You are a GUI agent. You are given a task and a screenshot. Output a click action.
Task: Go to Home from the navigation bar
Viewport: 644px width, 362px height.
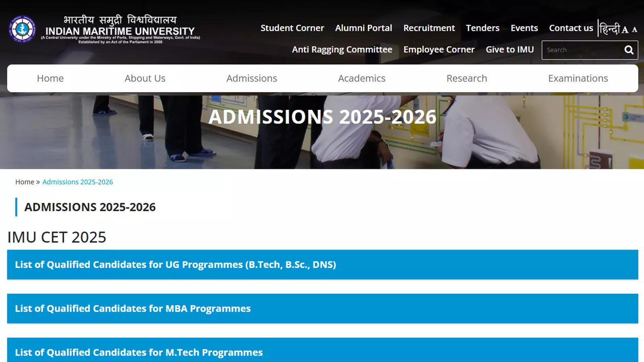(50, 78)
